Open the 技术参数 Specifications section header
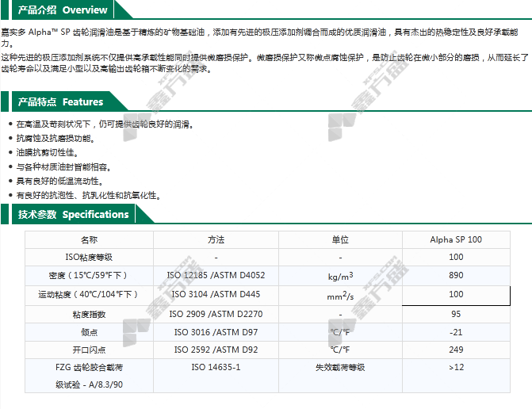The image size is (532, 409). point(73,215)
